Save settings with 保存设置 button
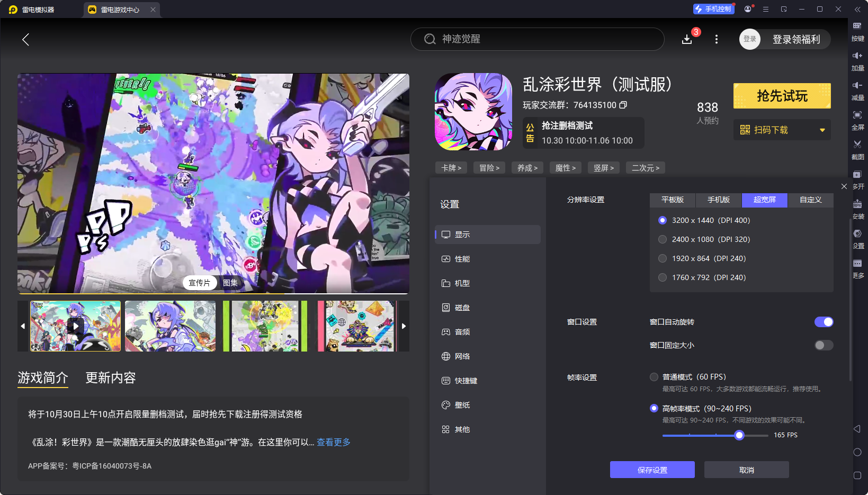Viewport: 868px width, 495px height. tap(652, 470)
